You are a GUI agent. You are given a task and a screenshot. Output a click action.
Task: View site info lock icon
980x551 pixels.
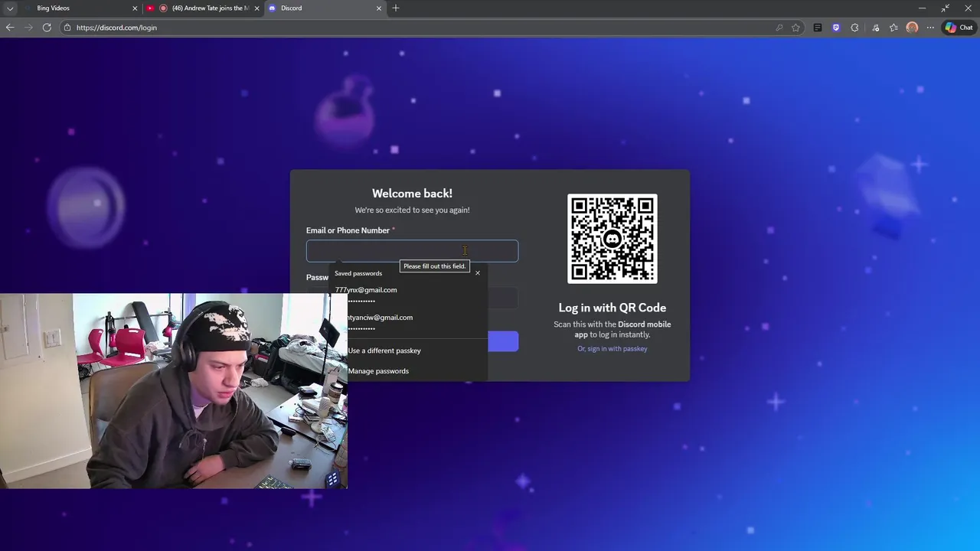[x=67, y=28]
